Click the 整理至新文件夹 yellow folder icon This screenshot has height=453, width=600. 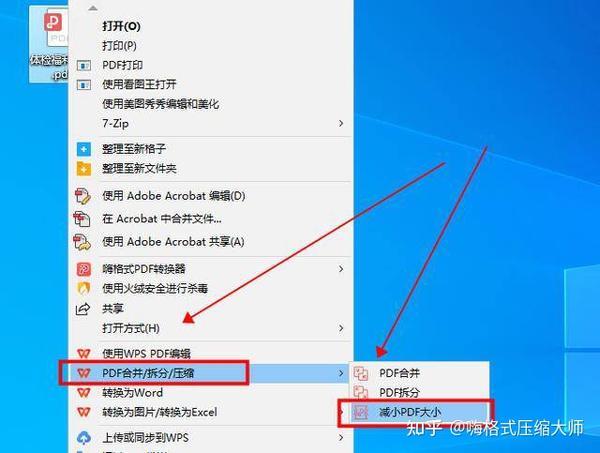pyautogui.click(x=84, y=168)
